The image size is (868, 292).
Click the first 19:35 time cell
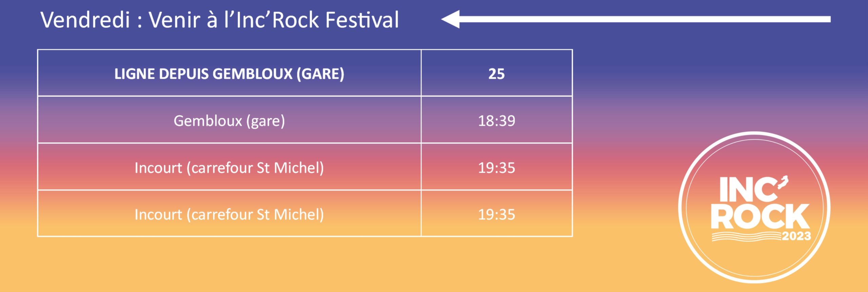click(x=496, y=167)
